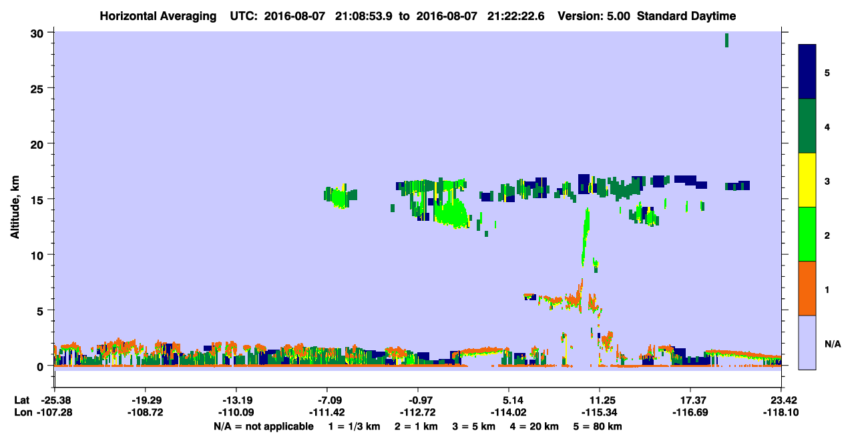Click the yellow level 3 color swatch
Screen dimensions: 868x445
[807, 180]
